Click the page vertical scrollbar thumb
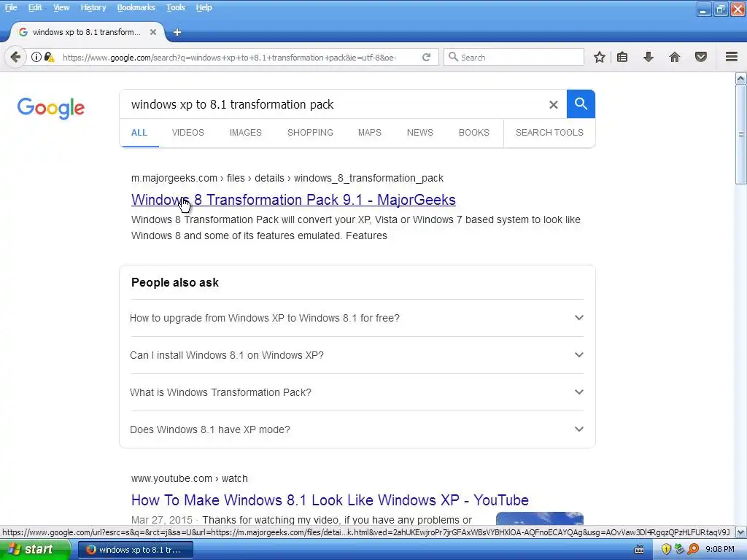The height and width of the screenshot is (560, 747). point(741,134)
